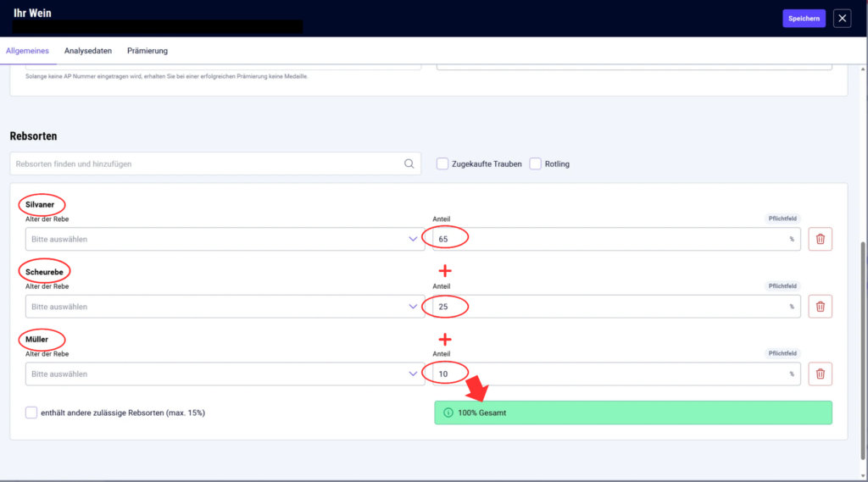
Task: Open Alter der Rebe dropdown for Scheurebe
Action: click(x=225, y=307)
